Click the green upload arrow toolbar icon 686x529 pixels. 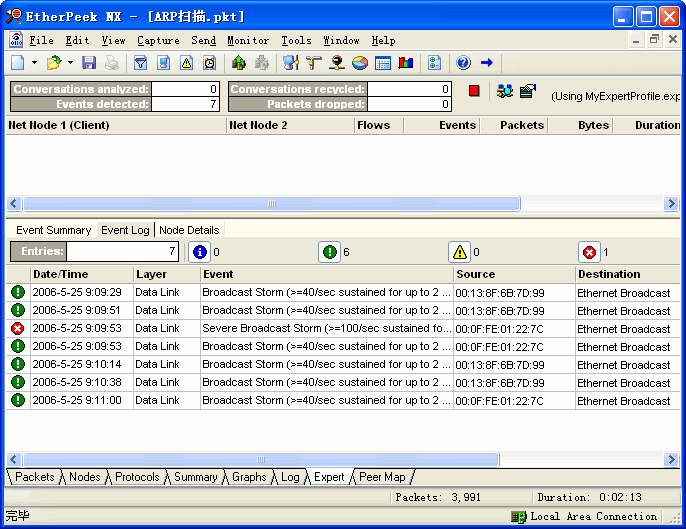[238, 63]
